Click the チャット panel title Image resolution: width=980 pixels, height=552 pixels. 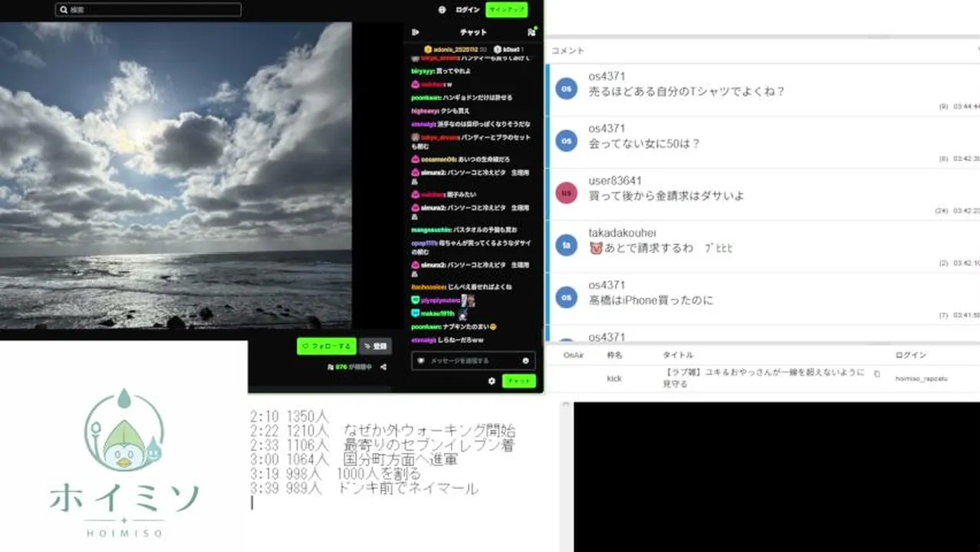[x=473, y=32]
